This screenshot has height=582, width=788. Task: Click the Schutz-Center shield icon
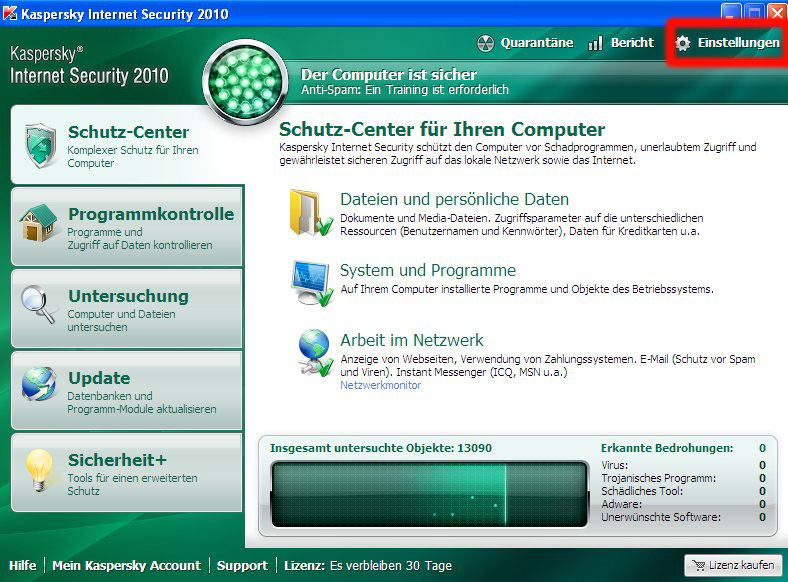click(x=39, y=146)
